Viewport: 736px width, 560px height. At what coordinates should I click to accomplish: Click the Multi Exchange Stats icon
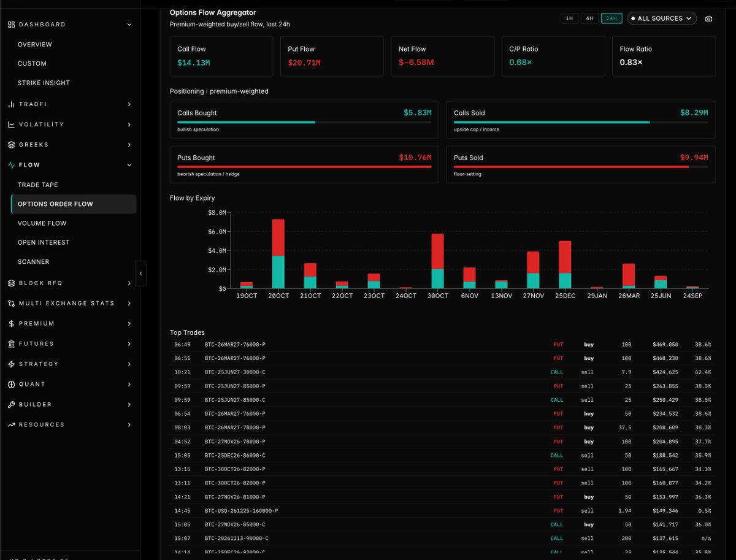11,304
